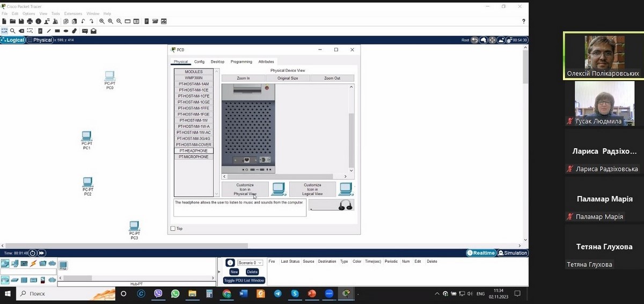The width and height of the screenshot is (644, 304).
Task: Click the PC power button on device
Action: coord(266,88)
